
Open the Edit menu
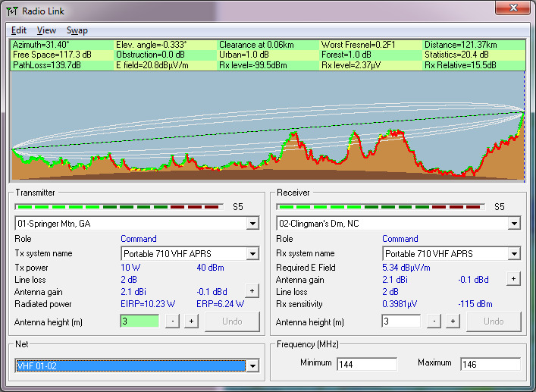point(18,30)
